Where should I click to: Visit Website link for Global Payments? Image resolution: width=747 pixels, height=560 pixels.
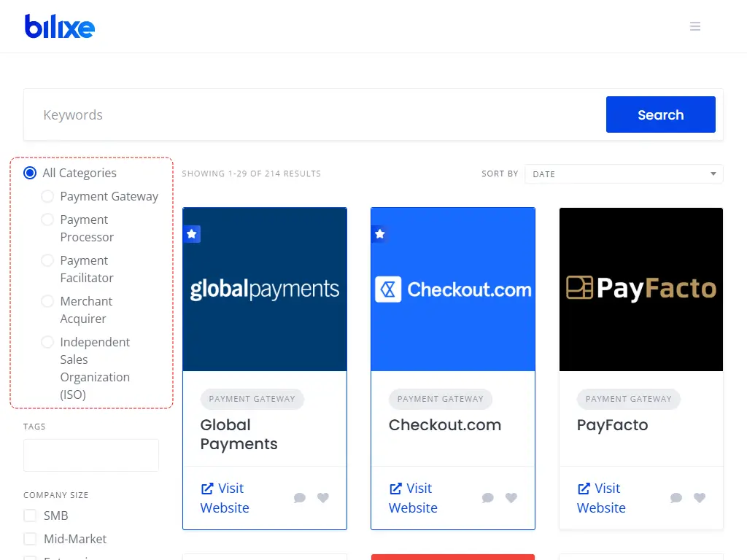coord(225,498)
